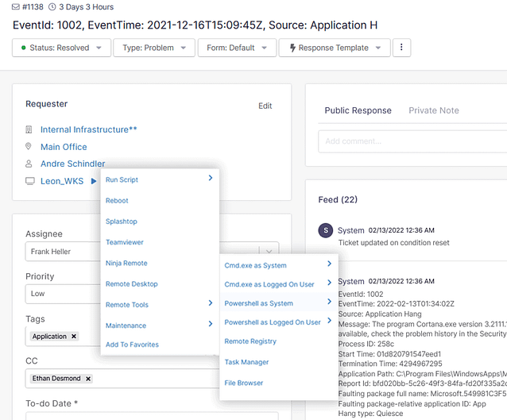The width and height of the screenshot is (507, 420).
Task: Click the device monitor icon beside Leon_WKS
Action: [29, 182]
